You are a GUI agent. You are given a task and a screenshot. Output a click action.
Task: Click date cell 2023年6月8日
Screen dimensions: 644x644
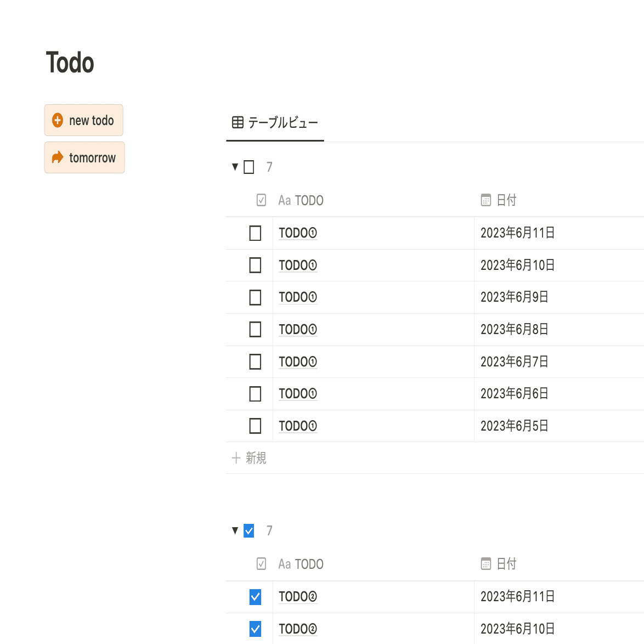[x=514, y=329]
